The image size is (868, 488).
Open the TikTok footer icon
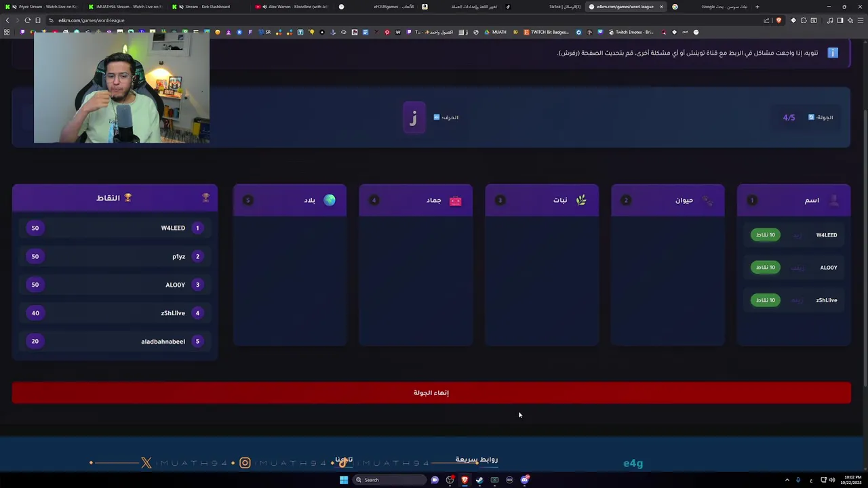(x=343, y=463)
